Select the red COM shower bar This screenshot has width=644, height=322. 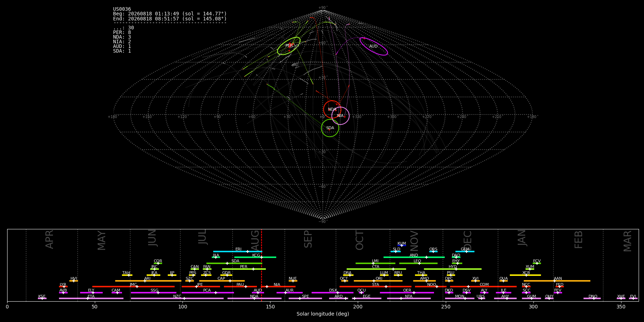tap(483, 287)
